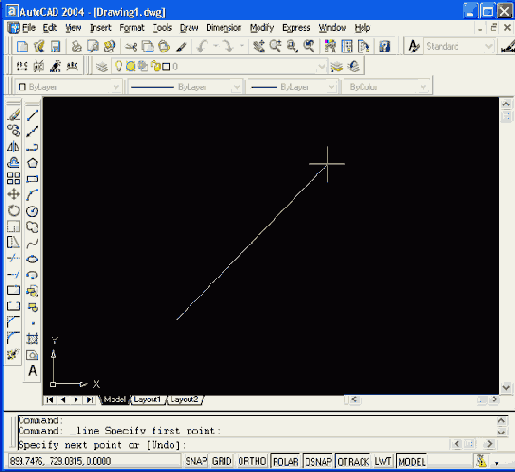The width and height of the screenshot is (515, 472).
Task: Open the ByLayer color dropdown
Action: tap(116, 87)
